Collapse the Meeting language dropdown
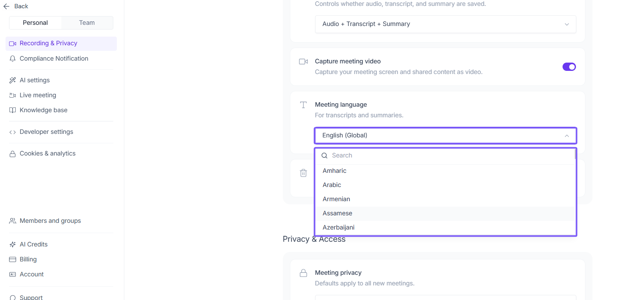This screenshot has height=300, width=644. tap(566, 136)
